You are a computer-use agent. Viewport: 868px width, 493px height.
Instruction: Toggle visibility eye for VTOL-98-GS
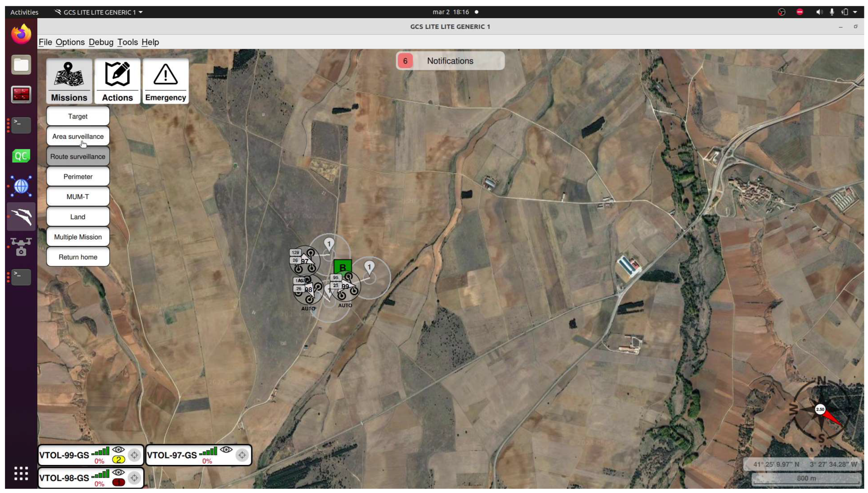118,472
